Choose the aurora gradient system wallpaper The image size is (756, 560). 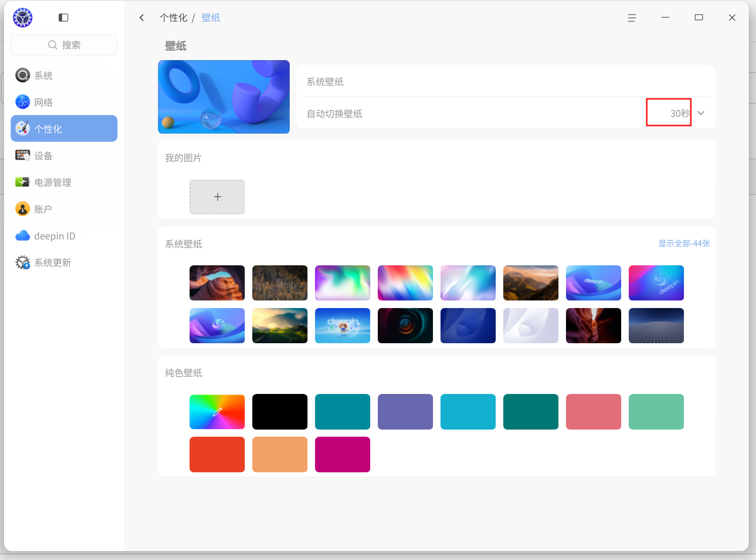click(343, 283)
